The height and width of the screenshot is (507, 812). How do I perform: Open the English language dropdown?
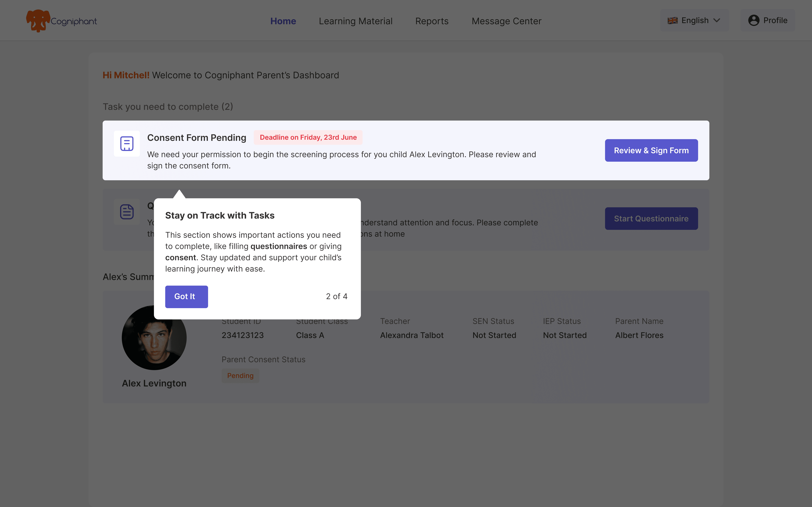[695, 20]
